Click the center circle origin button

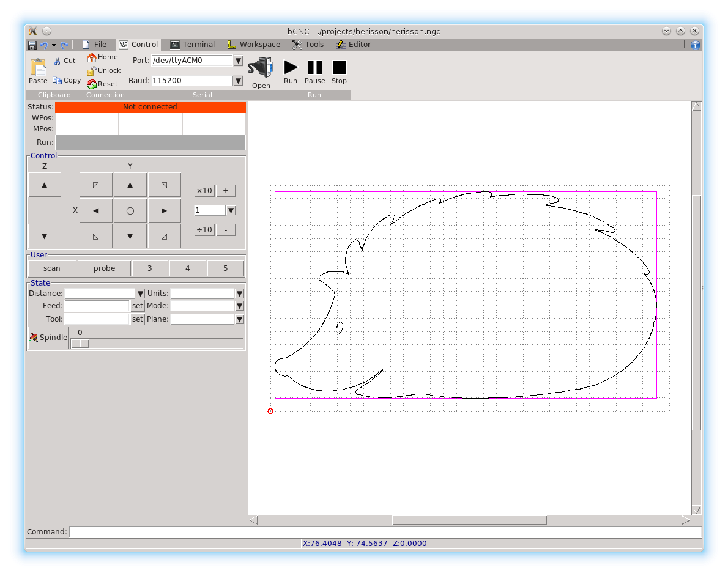point(130,211)
